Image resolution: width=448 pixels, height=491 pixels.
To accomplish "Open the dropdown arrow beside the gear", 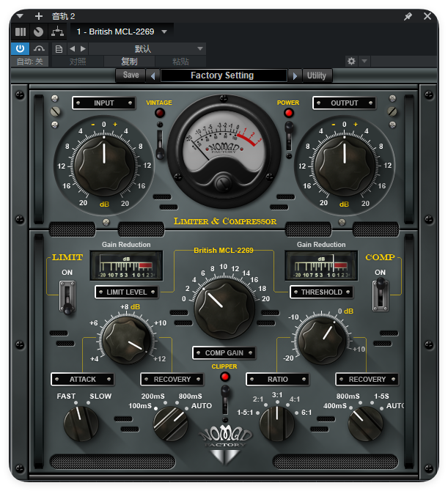I will tap(364, 61).
